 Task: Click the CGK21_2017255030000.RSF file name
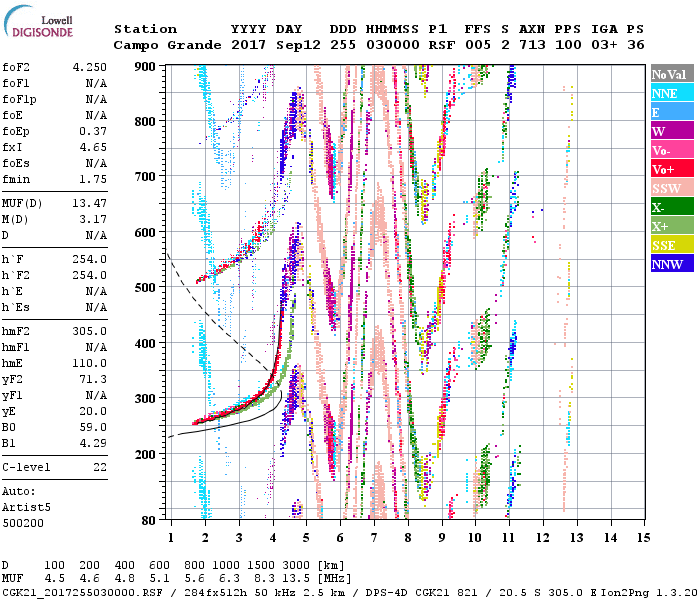tap(82, 593)
